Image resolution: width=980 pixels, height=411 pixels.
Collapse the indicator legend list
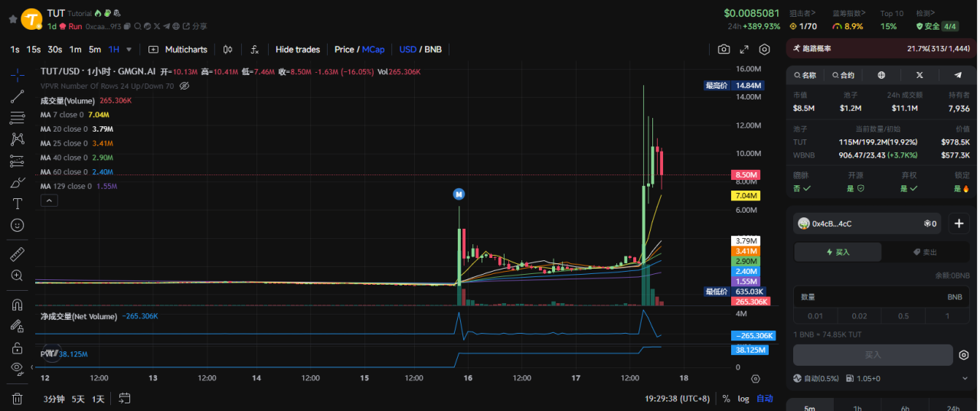tap(48, 201)
